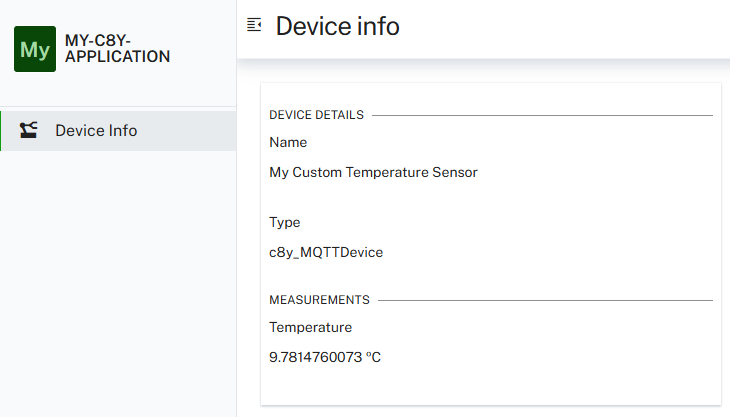Image resolution: width=730 pixels, height=417 pixels.
Task: Click the robot arm icon for Device Info
Action: pyautogui.click(x=29, y=130)
